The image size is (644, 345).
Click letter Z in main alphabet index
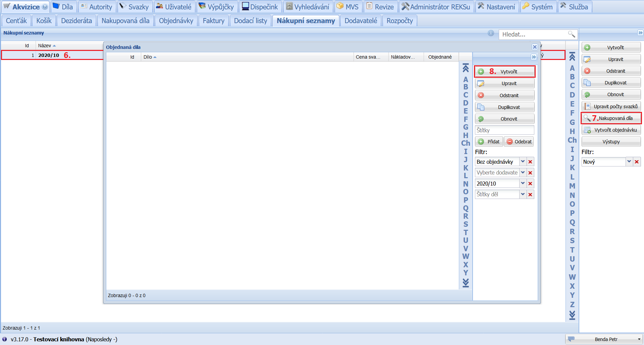pos(572,304)
